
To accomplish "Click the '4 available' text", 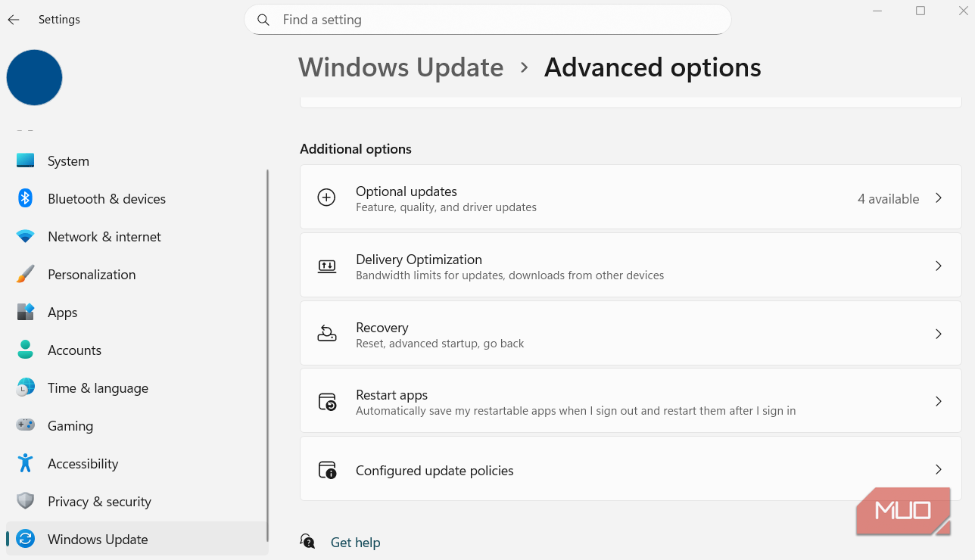I will click(888, 199).
